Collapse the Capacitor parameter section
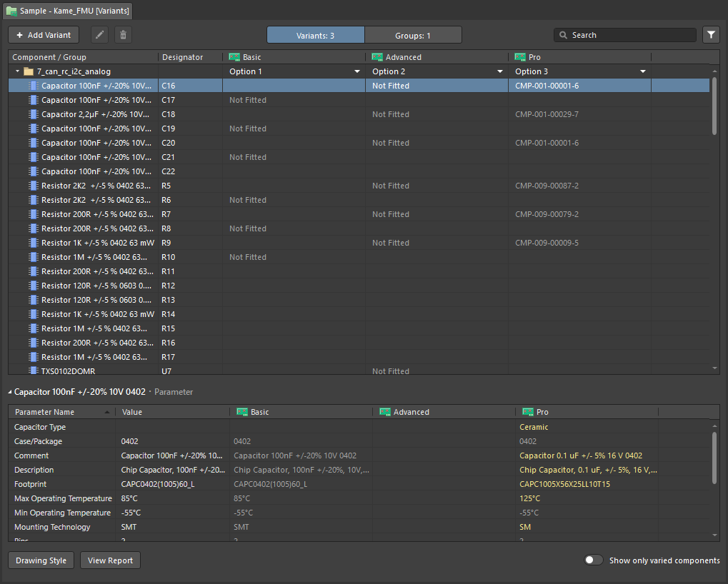The image size is (728, 584). pyautogui.click(x=10, y=392)
